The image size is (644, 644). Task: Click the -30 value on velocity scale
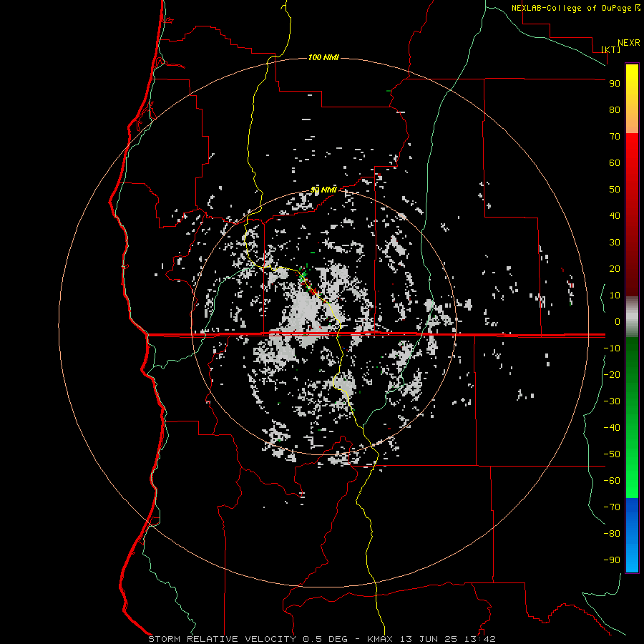pyautogui.click(x=612, y=401)
